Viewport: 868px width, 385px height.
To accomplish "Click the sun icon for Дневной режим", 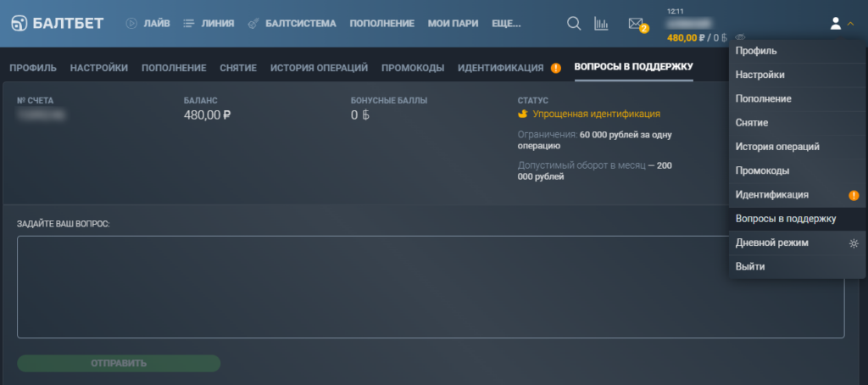I will point(854,243).
